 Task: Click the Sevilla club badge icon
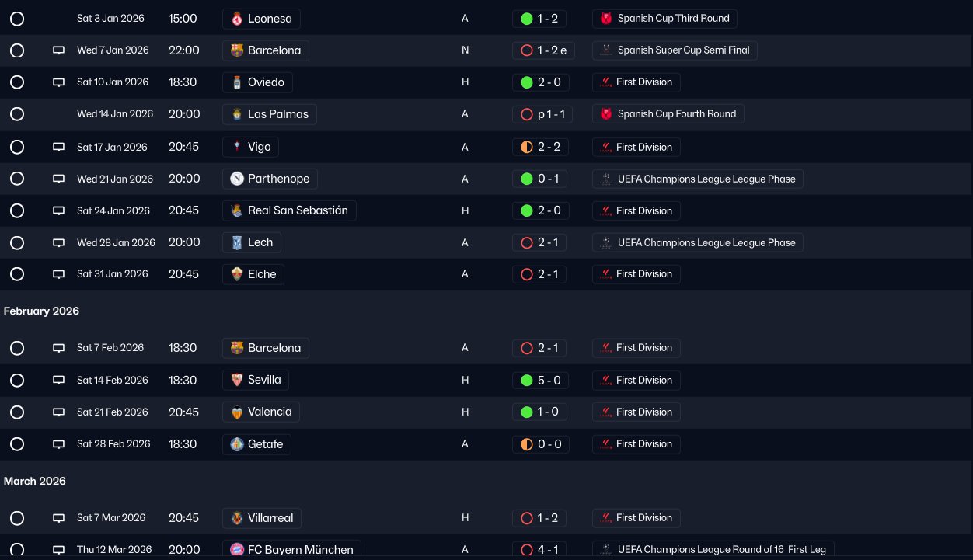[x=237, y=380]
